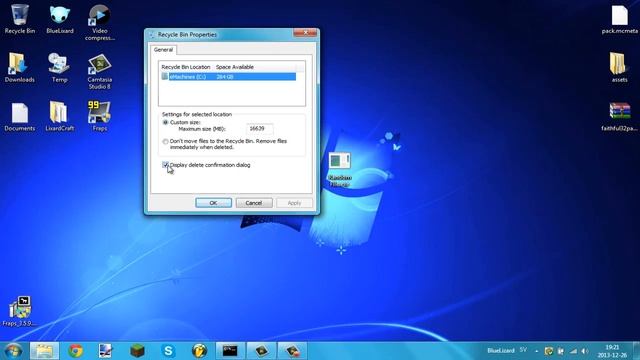This screenshot has width=640, height=360.
Task: Select the assets folder icon
Action: (619, 68)
